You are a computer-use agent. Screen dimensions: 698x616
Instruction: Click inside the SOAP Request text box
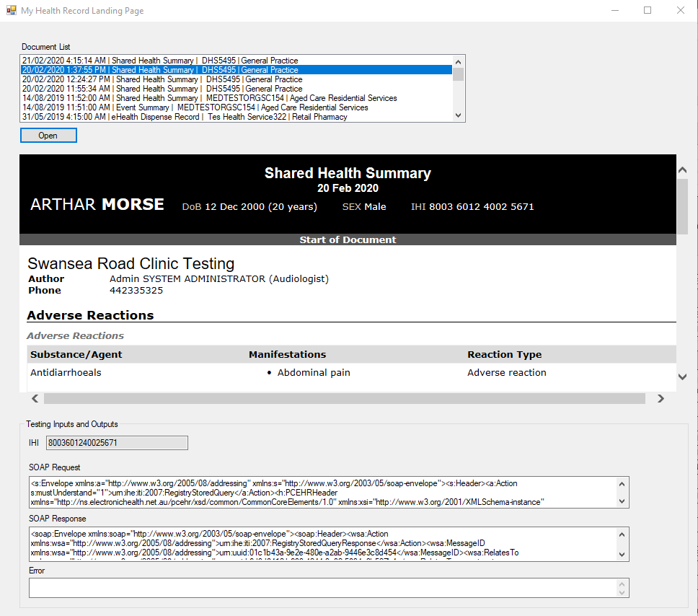point(317,491)
